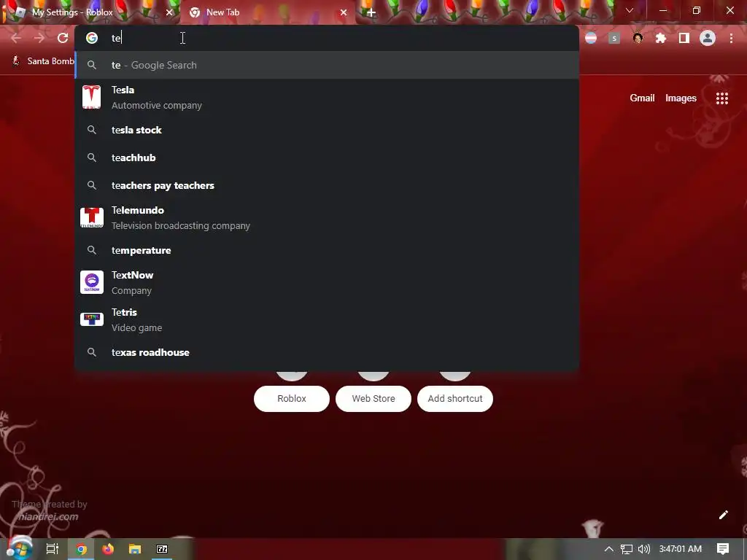Click the Chrome taskbar icon
The width and height of the screenshot is (747, 560).
click(x=82, y=549)
